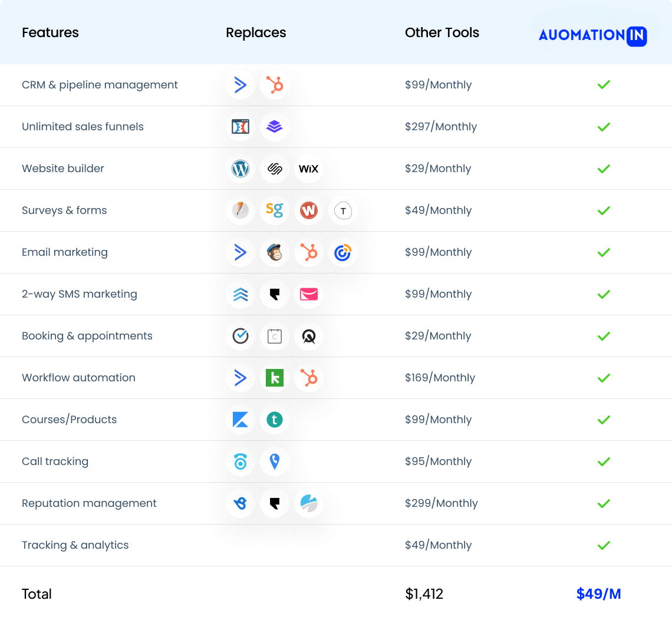The image size is (672, 620).
Task: Click the $299/Monthly Reputation management price
Action: 441,504
